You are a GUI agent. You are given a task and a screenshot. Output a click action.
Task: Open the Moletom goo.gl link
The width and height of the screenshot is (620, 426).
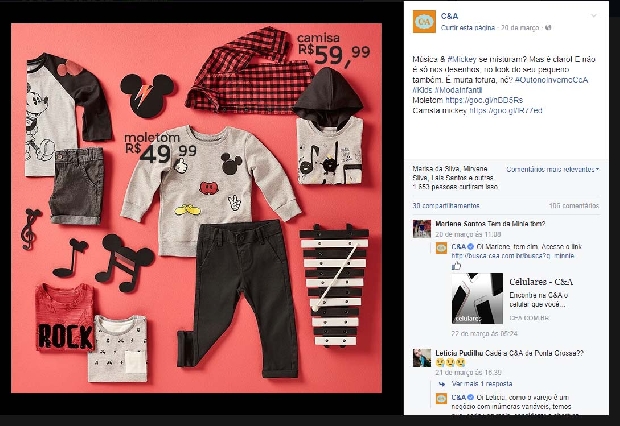(x=484, y=100)
